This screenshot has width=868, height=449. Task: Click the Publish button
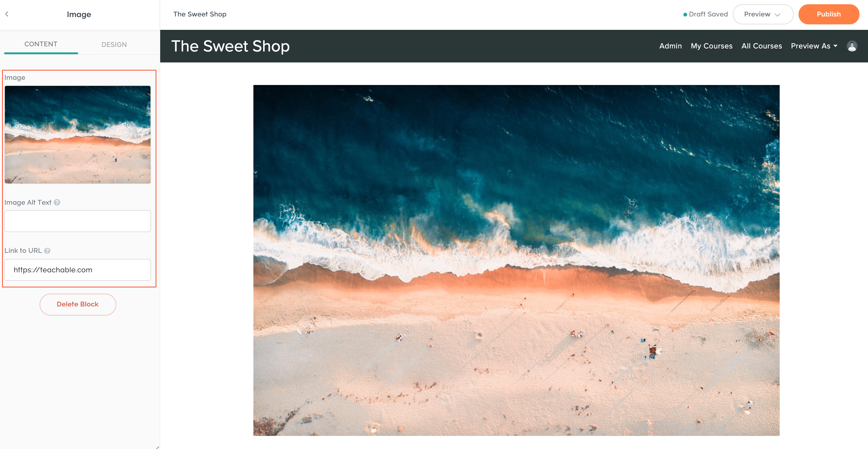829,14
